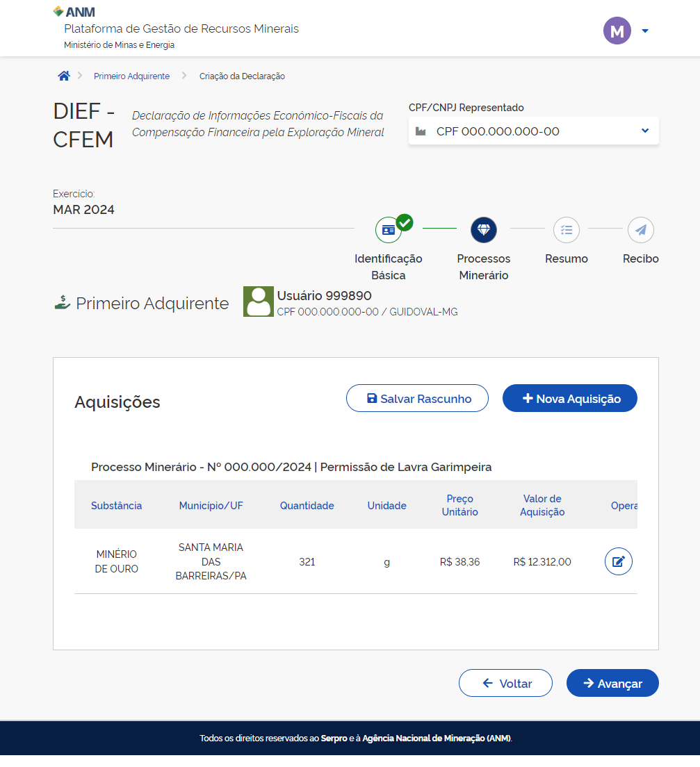Proceed with the Avançar button
700x767 pixels.
pos(612,684)
